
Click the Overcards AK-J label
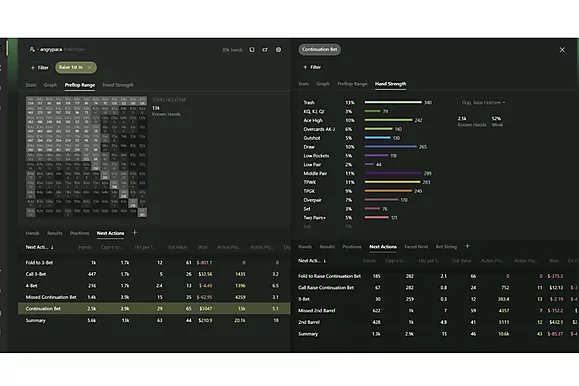click(319, 129)
